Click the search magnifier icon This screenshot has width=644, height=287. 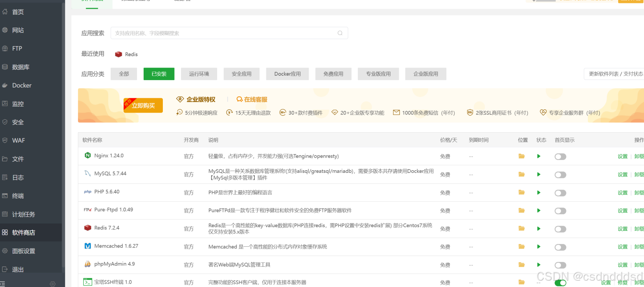(x=340, y=33)
